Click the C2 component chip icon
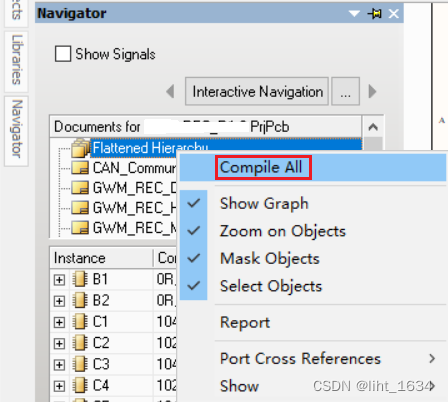Viewport: 448px width, 402px height. (x=80, y=343)
